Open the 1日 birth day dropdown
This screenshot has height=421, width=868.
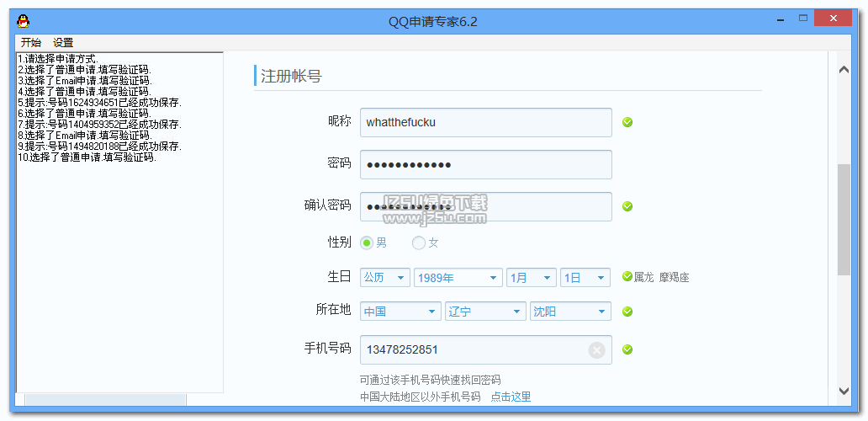point(585,278)
